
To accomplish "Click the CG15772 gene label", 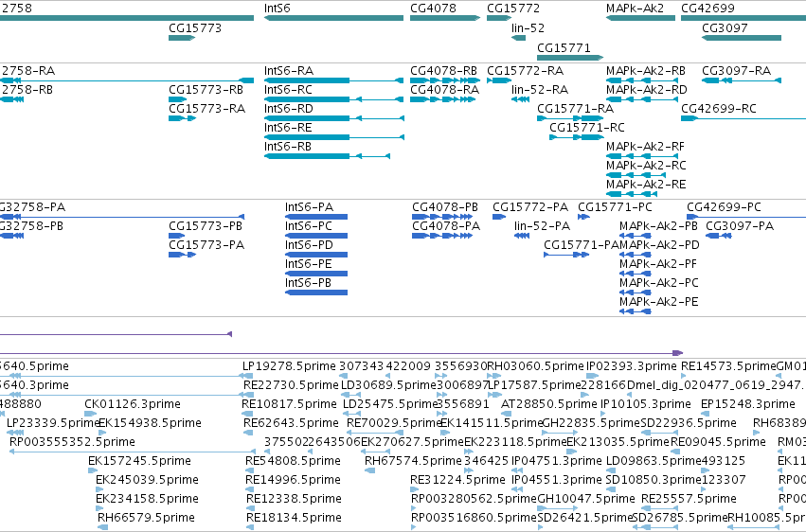I will pyautogui.click(x=513, y=9).
